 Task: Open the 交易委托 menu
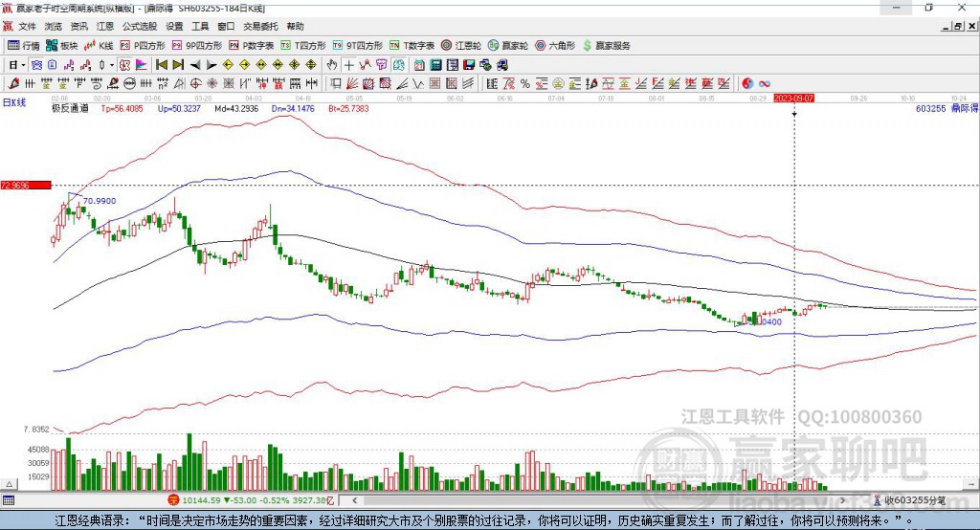pos(260,26)
